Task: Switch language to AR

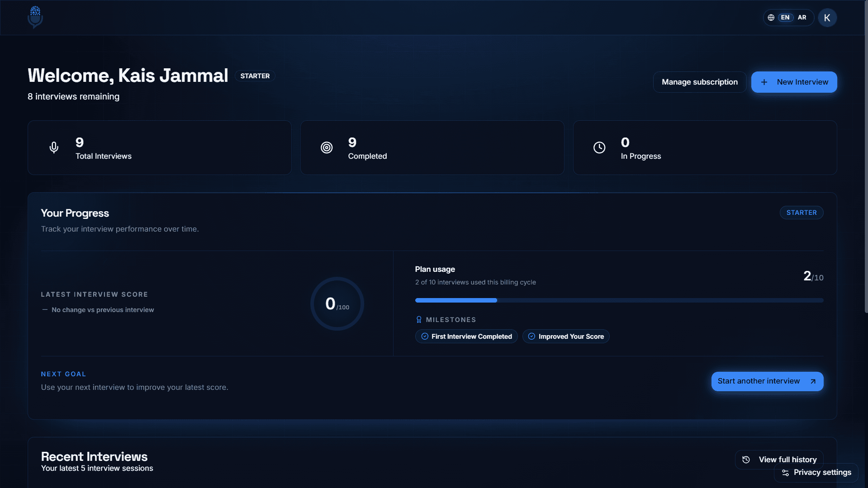Action: (802, 18)
